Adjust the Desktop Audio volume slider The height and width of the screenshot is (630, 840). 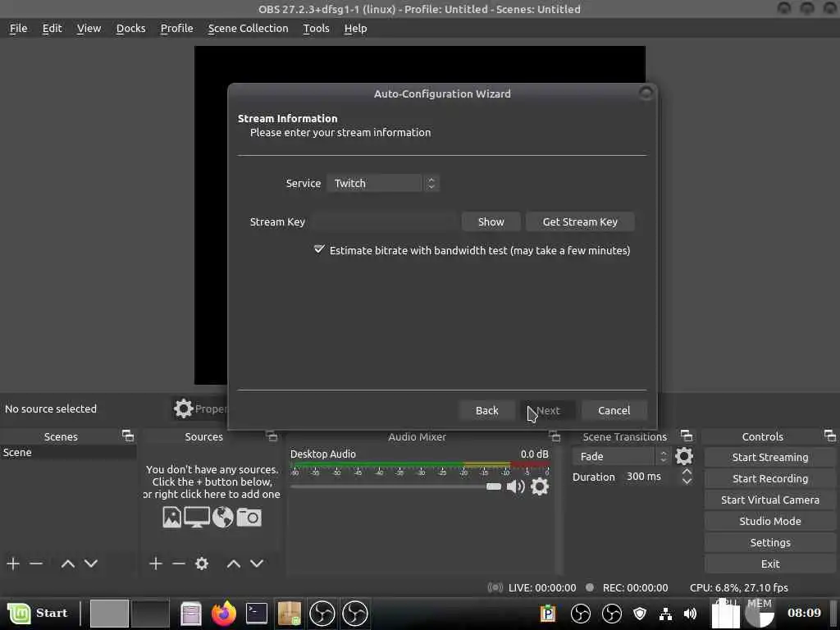395,486
